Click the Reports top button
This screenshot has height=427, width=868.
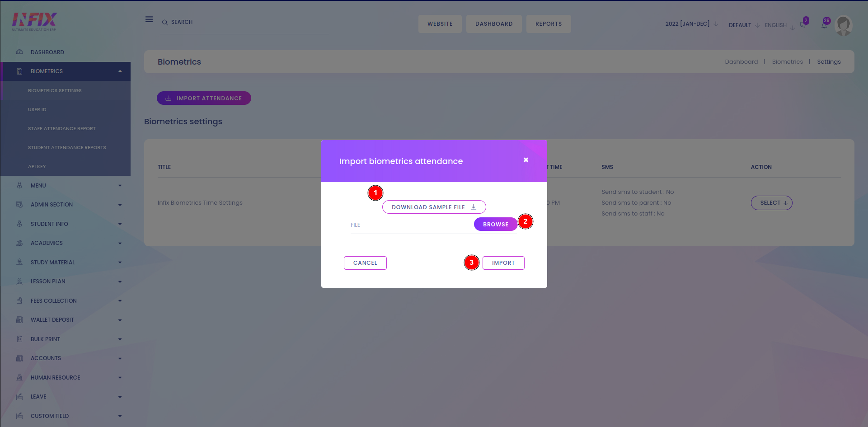point(549,24)
